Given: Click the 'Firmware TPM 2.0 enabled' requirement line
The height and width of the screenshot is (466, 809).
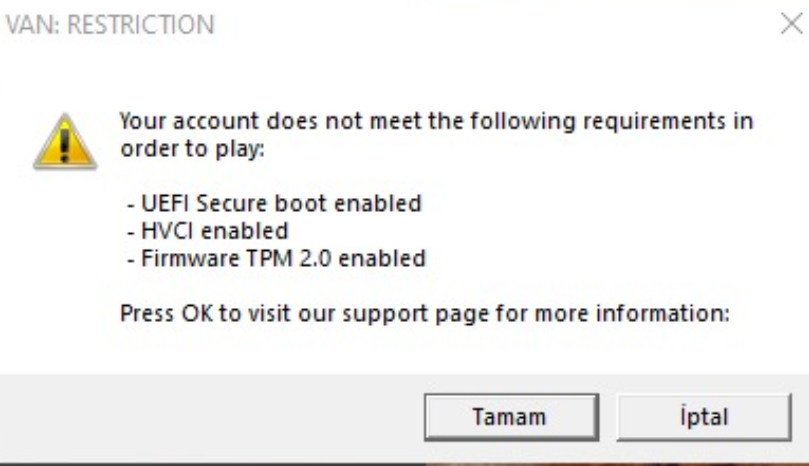Looking at the screenshot, I should 276,259.
